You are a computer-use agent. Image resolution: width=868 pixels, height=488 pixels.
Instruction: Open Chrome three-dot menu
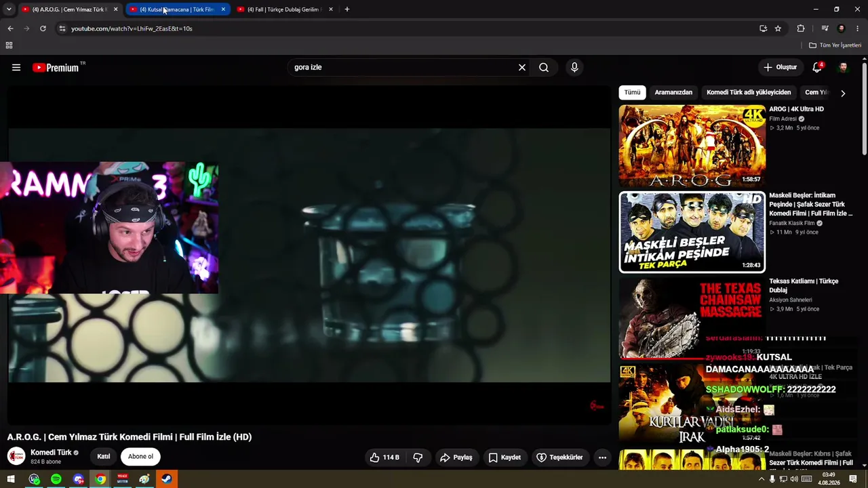click(x=858, y=28)
